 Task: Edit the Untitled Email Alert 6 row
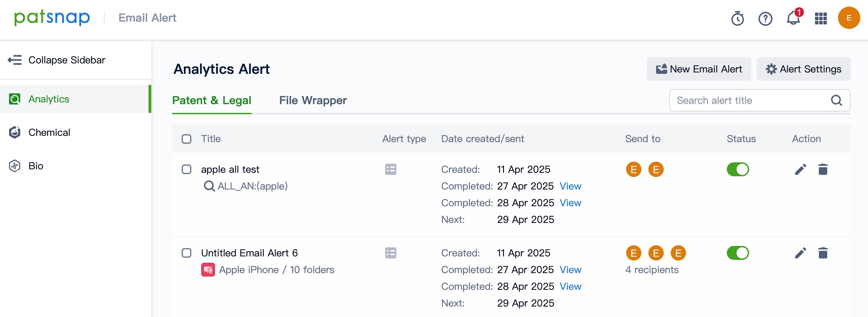[x=800, y=253]
